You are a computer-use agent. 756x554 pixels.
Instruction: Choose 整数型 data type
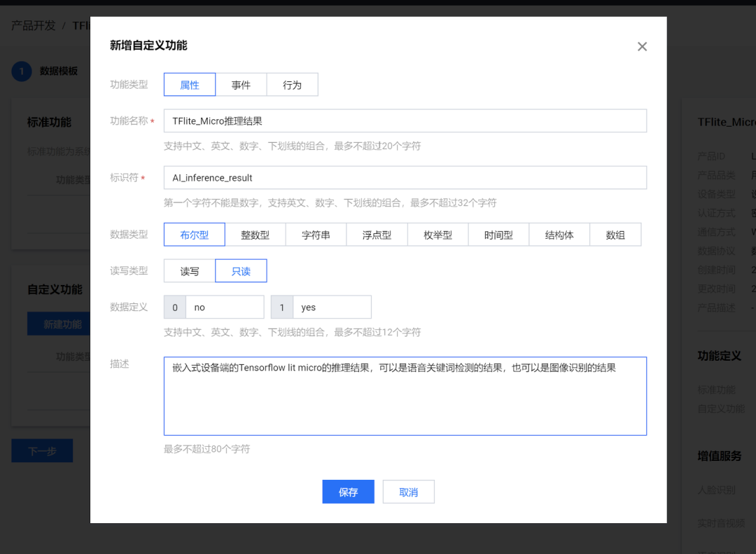pyautogui.click(x=255, y=235)
